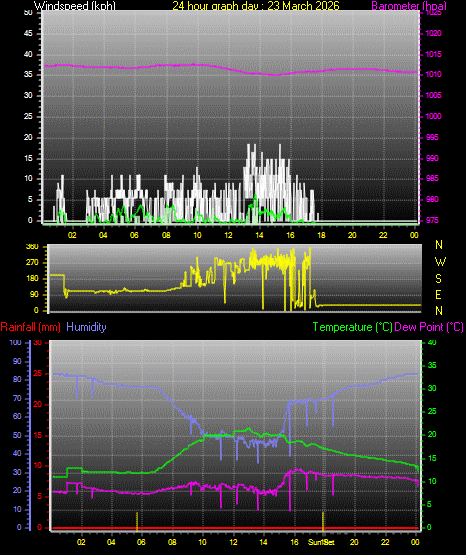Screen dimensions: 466x555
Task: Click the '40' green temperature axis value
Action: tap(432, 343)
